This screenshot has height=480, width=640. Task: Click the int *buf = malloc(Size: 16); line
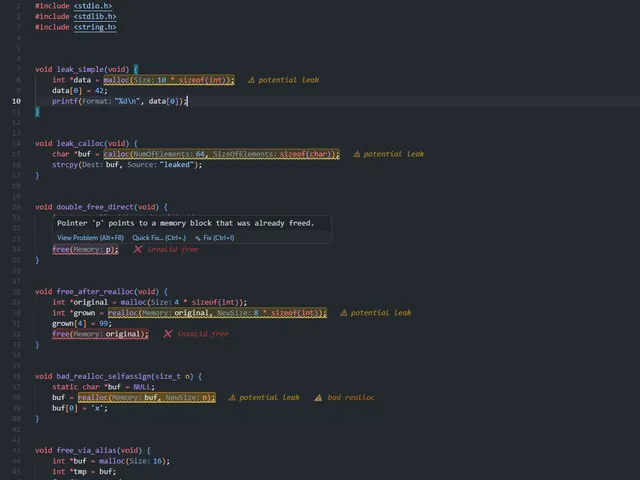(111, 461)
